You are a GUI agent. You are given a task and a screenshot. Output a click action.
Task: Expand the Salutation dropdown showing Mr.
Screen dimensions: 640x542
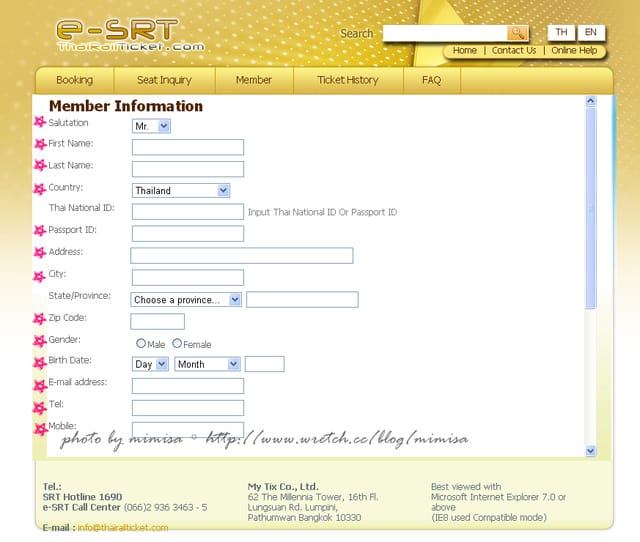pos(151,126)
